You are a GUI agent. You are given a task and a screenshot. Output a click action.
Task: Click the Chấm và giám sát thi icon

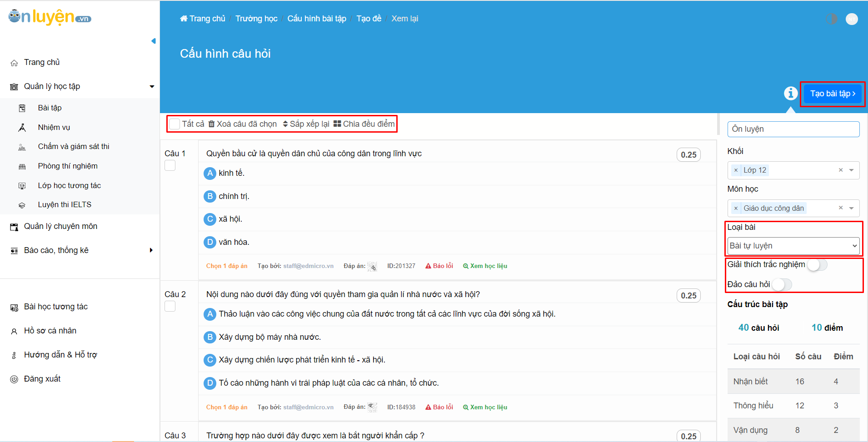[22, 147]
